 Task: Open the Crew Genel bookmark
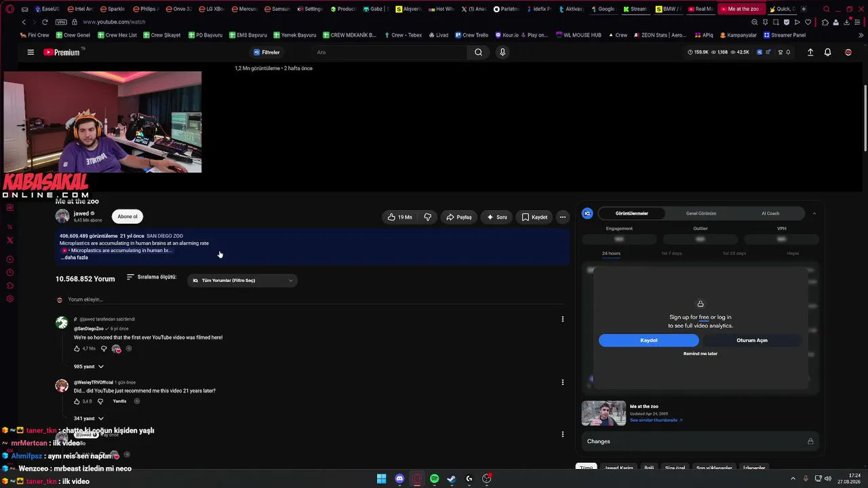73,35
